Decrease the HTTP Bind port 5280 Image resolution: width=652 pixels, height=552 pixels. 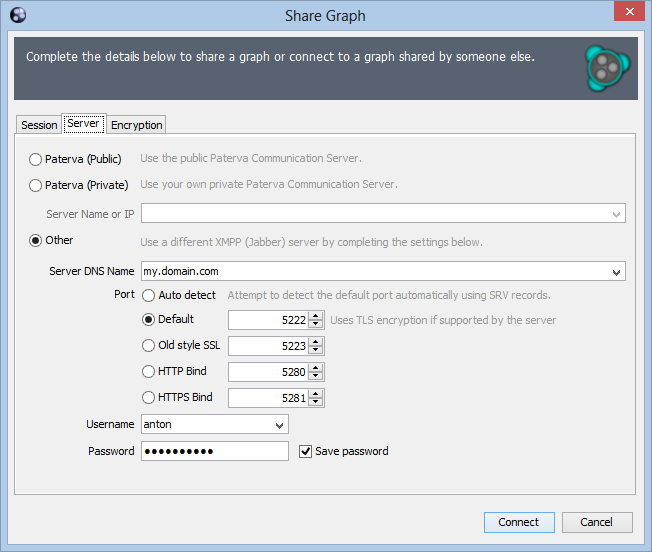(x=316, y=376)
